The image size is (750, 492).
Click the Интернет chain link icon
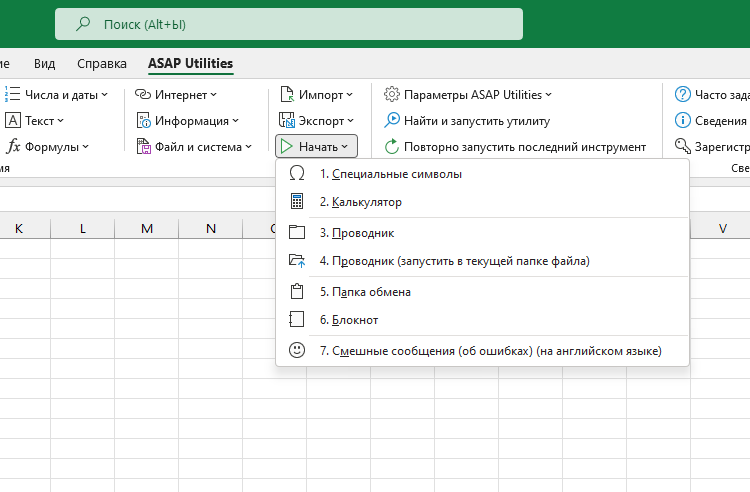(x=143, y=95)
